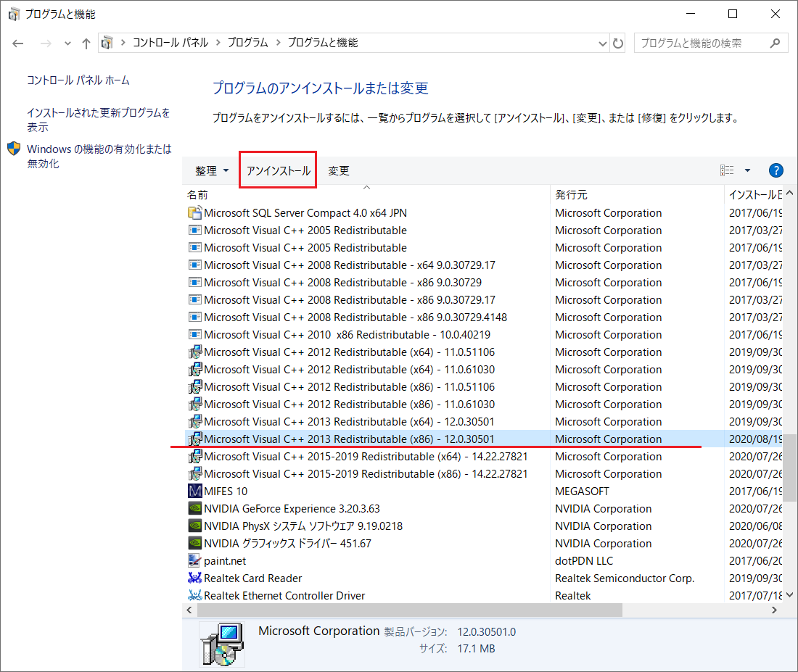Click icon of Visual C++ 2015-2019 (x64)
The width and height of the screenshot is (798, 672).
click(x=195, y=456)
